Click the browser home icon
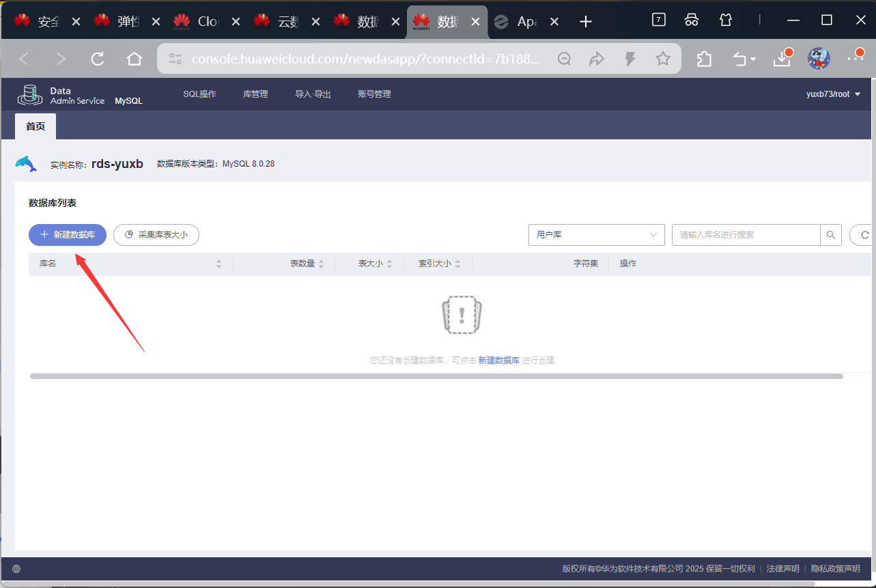This screenshot has height=588, width=876. point(135,59)
